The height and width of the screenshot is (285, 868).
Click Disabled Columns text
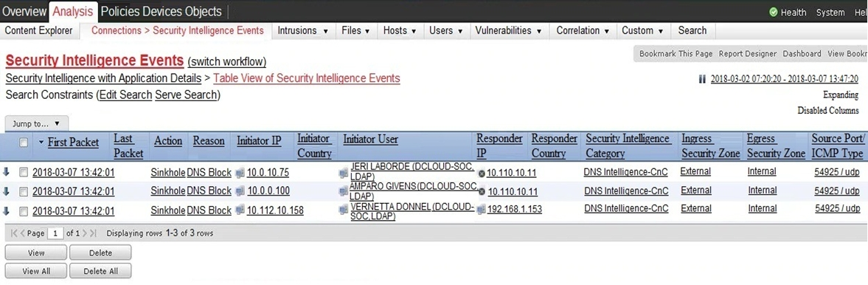click(x=828, y=110)
